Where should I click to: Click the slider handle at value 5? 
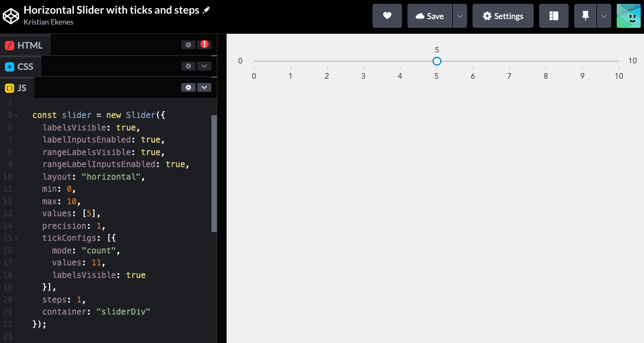pos(436,61)
